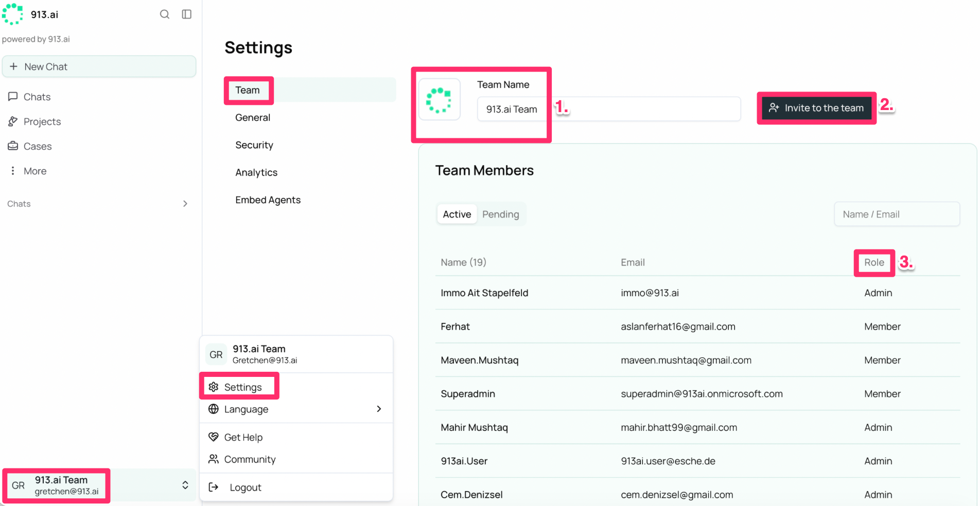Click Logout in account popup
The width and height of the screenshot is (980, 506).
296,487
